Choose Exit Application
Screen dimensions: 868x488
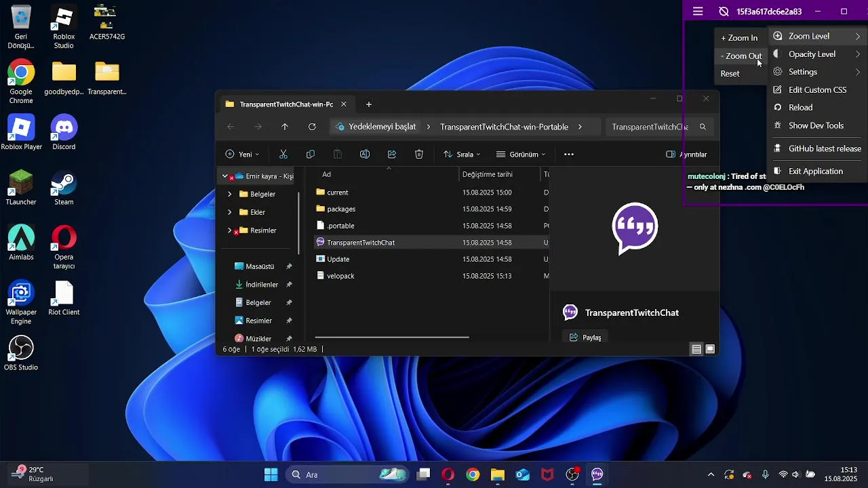point(818,171)
